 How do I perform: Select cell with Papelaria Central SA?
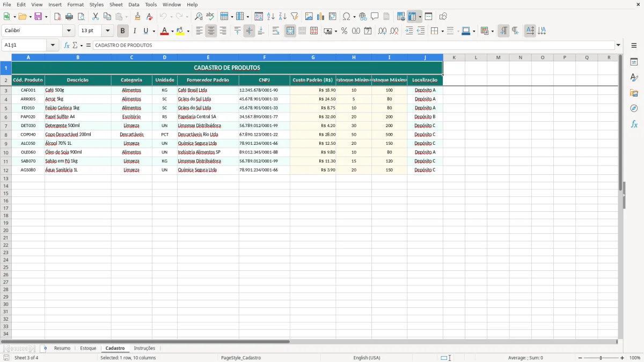[208, 116]
